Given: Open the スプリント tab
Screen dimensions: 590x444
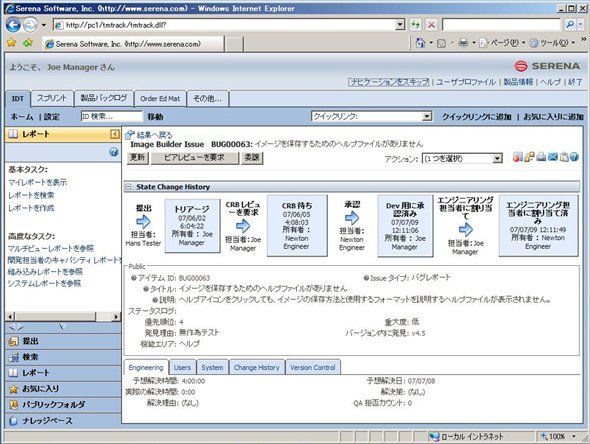Looking at the screenshot, I should [52, 98].
